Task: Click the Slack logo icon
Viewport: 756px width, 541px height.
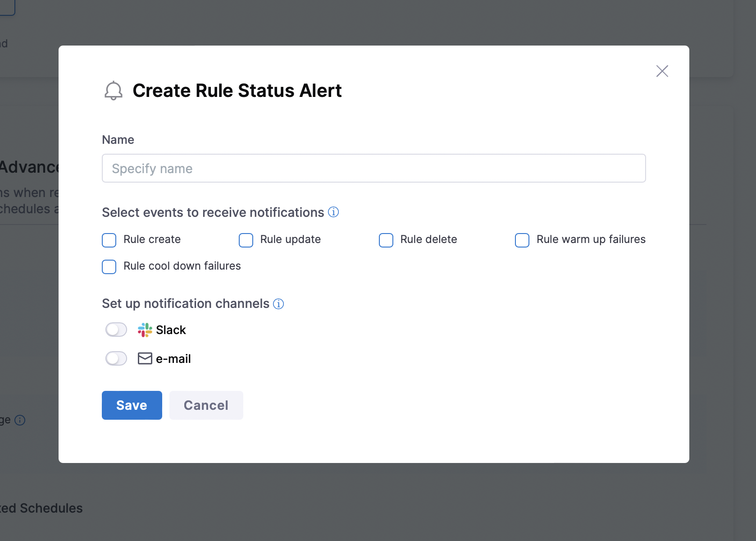Action: coord(145,330)
